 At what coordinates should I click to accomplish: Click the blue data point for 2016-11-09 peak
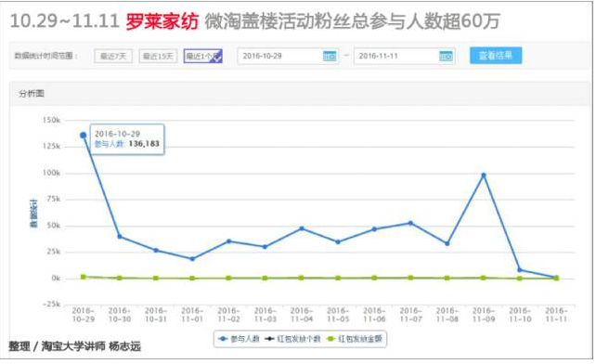(x=484, y=175)
